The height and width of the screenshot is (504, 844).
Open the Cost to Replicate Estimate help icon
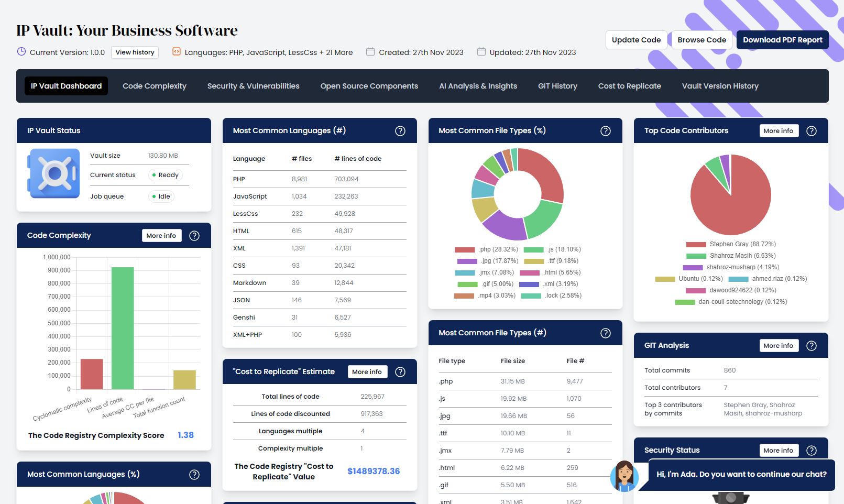point(400,371)
